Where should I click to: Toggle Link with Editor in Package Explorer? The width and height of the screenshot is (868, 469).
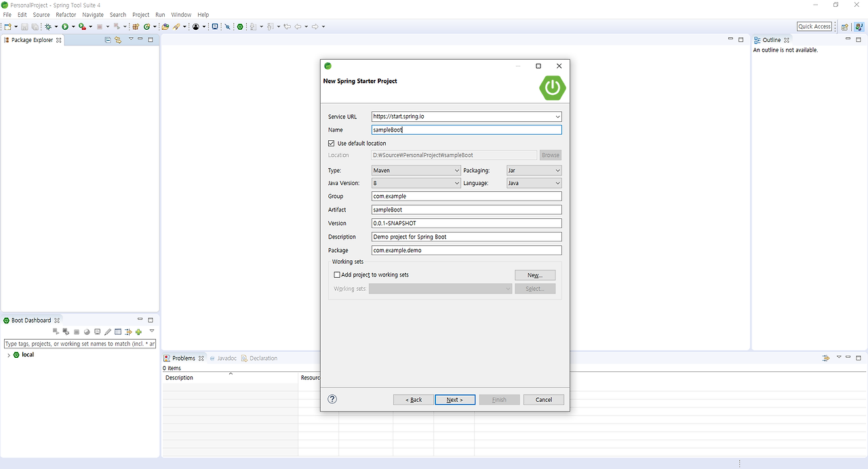point(118,40)
